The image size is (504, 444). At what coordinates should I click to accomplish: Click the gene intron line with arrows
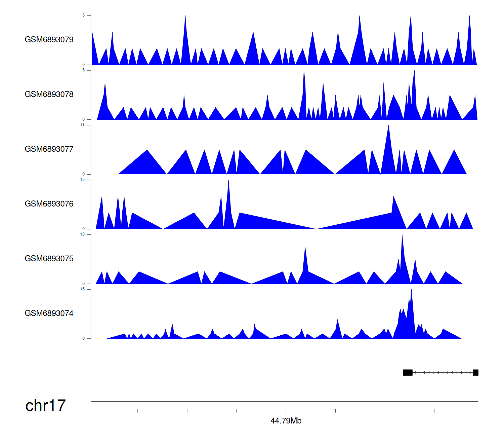(x=442, y=372)
